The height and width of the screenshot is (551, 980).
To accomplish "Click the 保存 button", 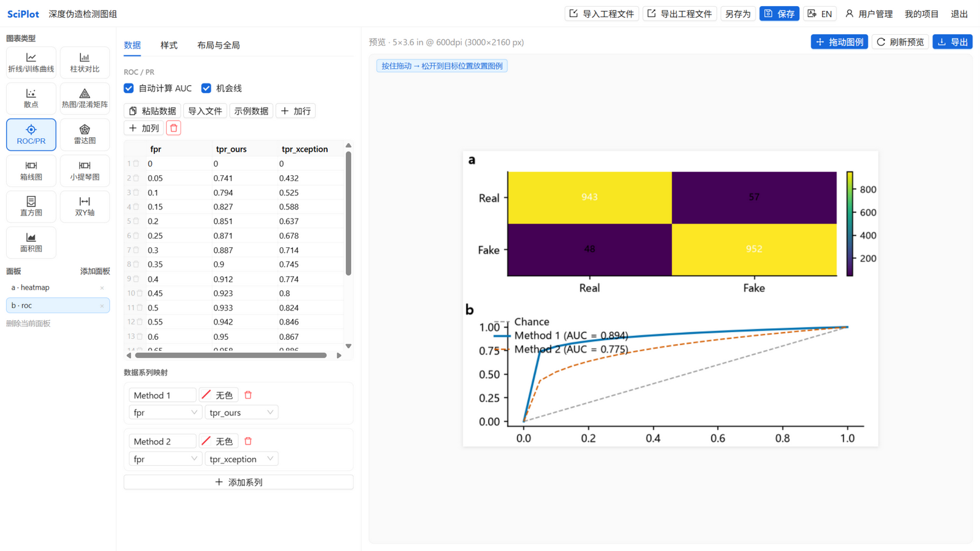I will (x=779, y=13).
